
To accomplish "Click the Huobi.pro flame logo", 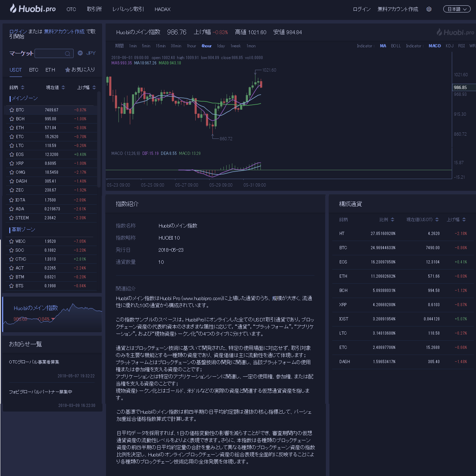I will pyautogui.click(x=13, y=9).
